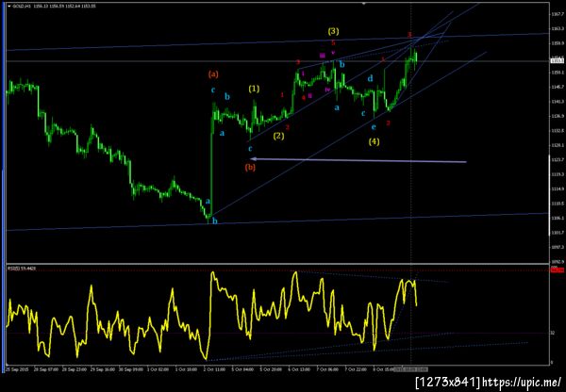Click the 6 Oct 13:00 time axis label
Viewport: 566px width, 392px height.
point(301,369)
